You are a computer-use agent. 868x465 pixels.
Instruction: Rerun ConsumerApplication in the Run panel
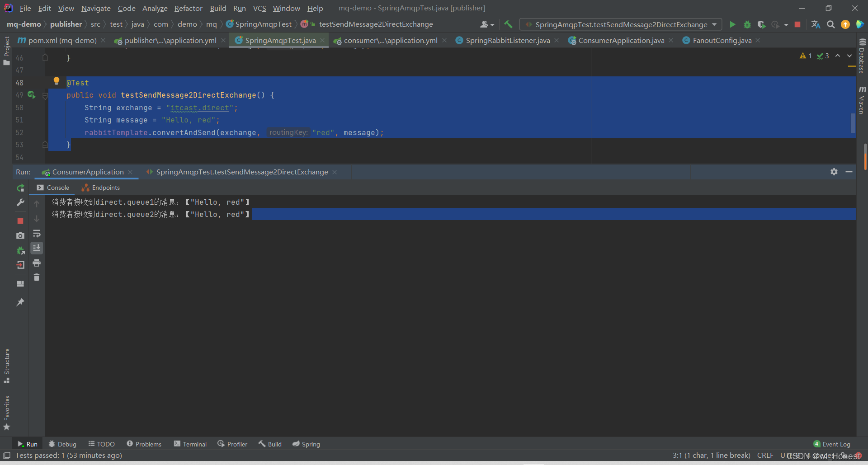click(20, 188)
